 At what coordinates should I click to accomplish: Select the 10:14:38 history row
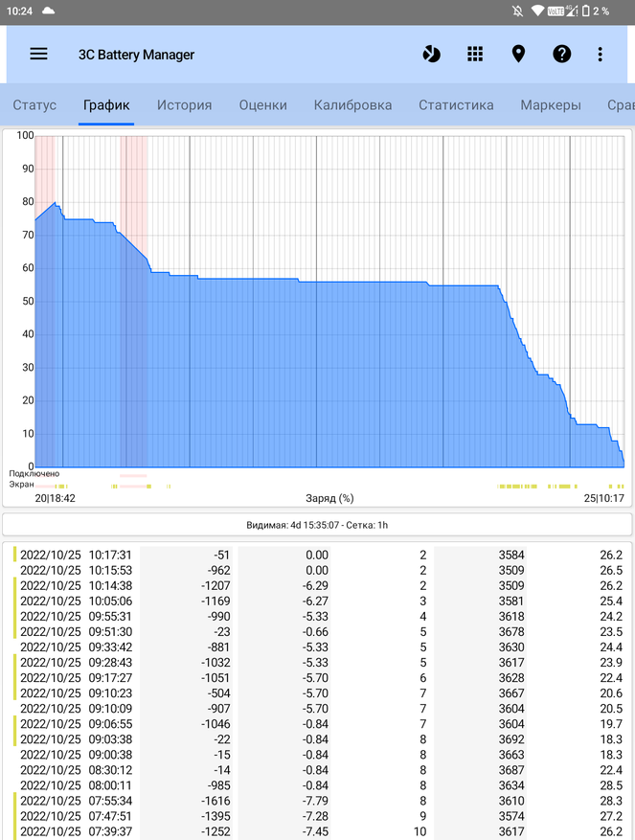pos(318,585)
